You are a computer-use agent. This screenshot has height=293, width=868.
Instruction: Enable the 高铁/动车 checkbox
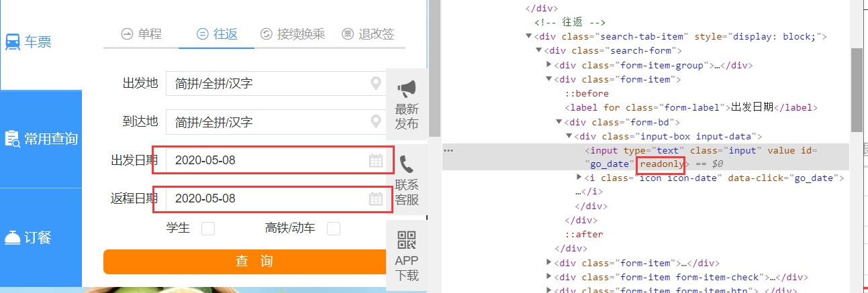click(334, 229)
